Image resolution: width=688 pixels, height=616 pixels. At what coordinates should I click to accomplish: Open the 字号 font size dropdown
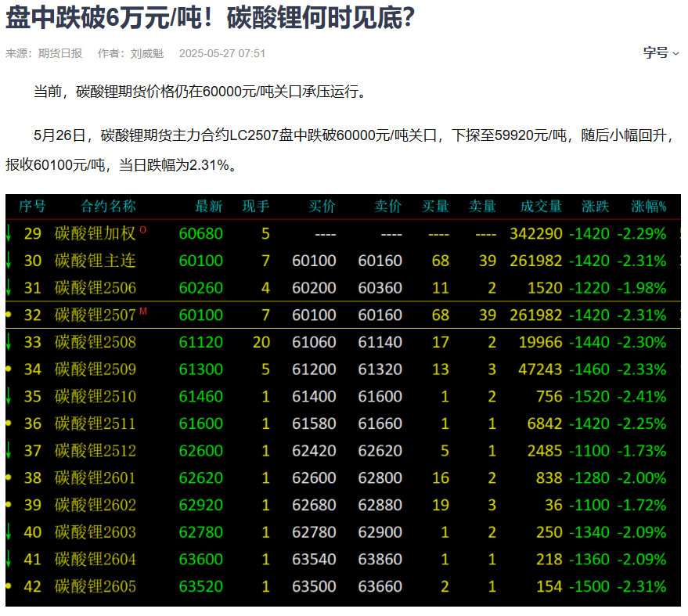[x=661, y=53]
